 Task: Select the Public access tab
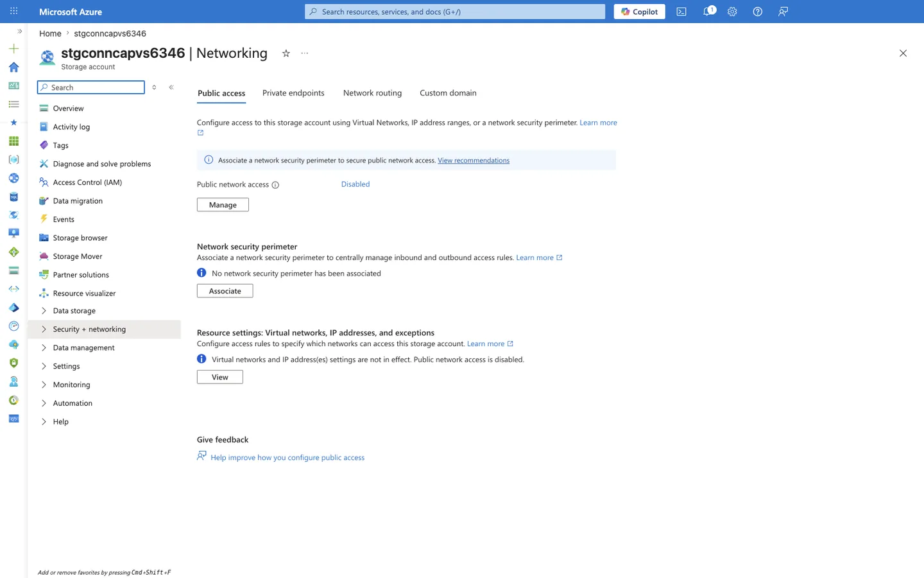click(x=221, y=93)
